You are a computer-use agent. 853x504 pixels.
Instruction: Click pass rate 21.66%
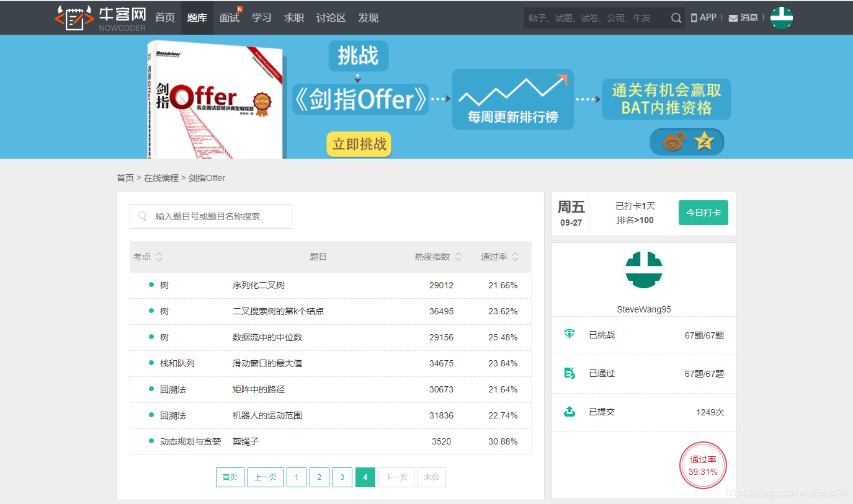[503, 285]
